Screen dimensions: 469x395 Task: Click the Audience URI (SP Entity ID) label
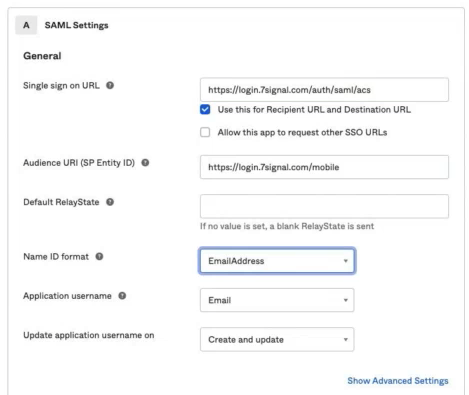tap(79, 163)
